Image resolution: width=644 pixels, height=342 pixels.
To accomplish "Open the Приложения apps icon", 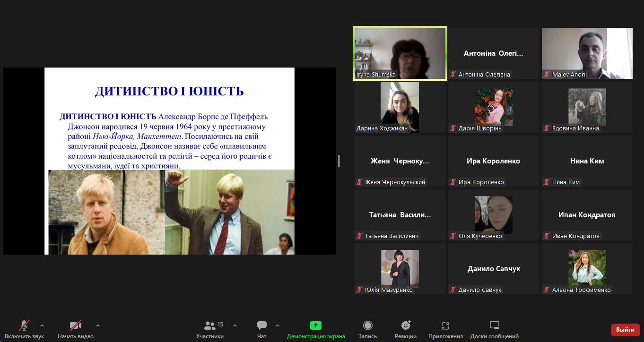I will click(445, 325).
